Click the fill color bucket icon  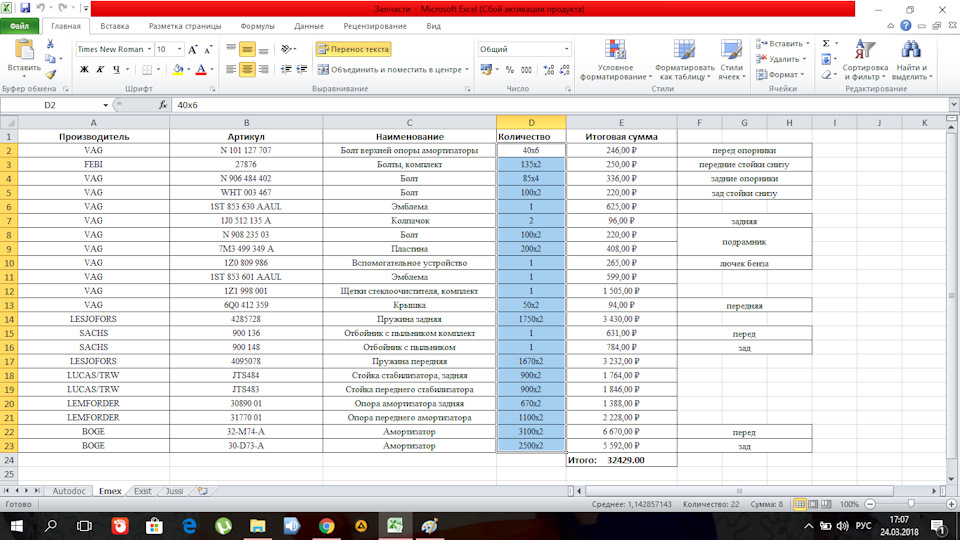click(x=178, y=70)
